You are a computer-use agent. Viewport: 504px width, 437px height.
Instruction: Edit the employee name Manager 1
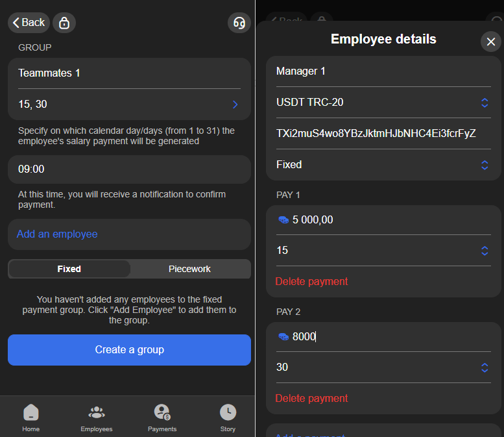point(383,71)
